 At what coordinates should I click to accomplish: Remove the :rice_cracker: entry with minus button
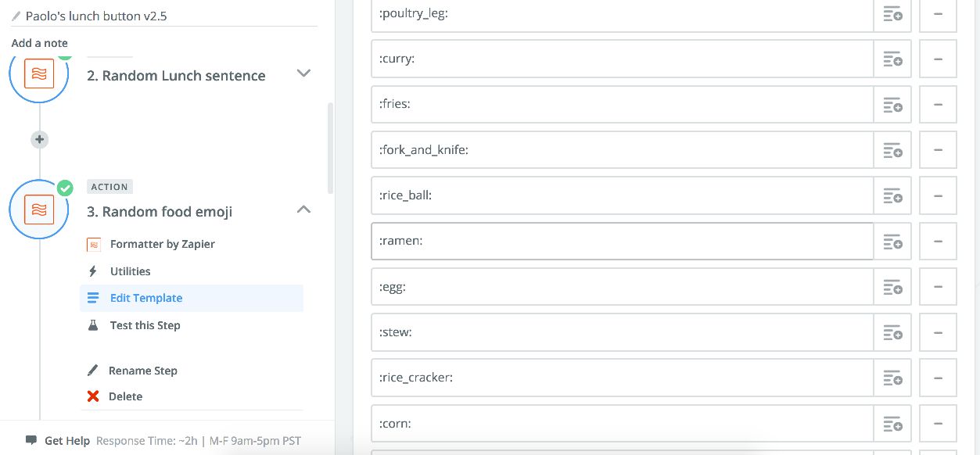pyautogui.click(x=938, y=378)
